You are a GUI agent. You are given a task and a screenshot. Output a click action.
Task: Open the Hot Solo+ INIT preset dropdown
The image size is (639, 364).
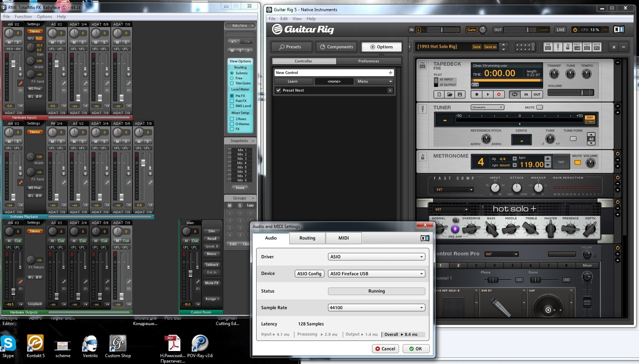[451, 210]
